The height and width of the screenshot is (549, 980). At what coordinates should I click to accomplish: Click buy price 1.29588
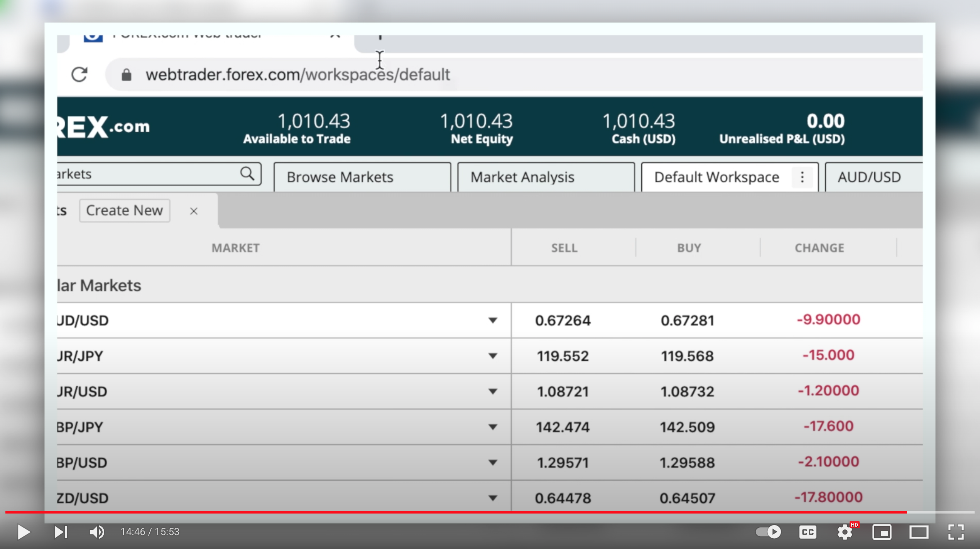688,463
